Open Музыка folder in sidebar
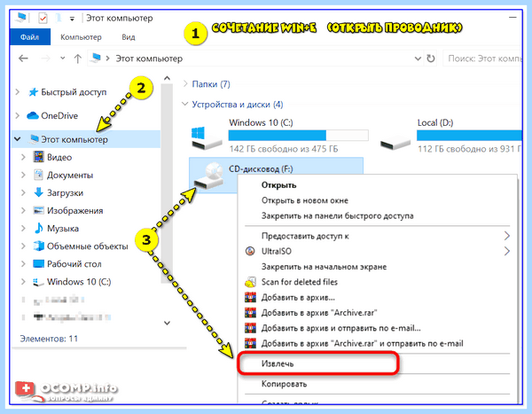Image resolution: width=532 pixels, height=414 pixels. coord(63,229)
